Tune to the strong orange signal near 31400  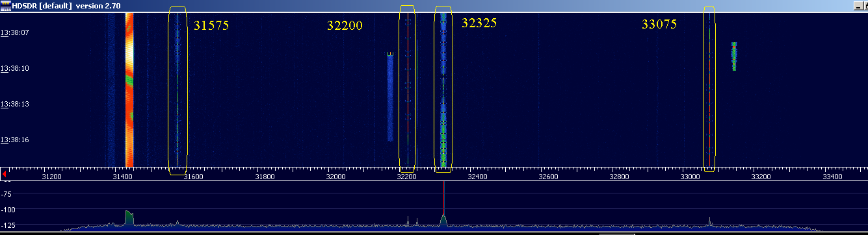pos(129,90)
